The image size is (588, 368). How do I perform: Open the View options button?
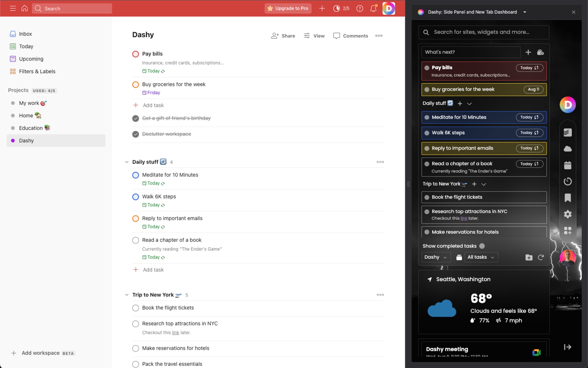(x=314, y=36)
